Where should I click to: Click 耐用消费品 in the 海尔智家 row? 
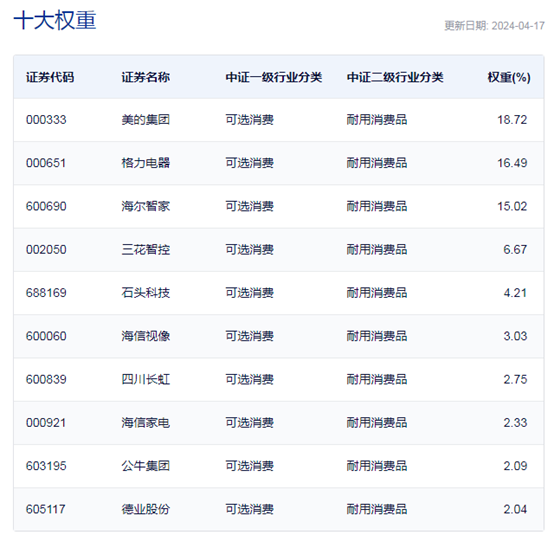pyautogui.click(x=377, y=206)
